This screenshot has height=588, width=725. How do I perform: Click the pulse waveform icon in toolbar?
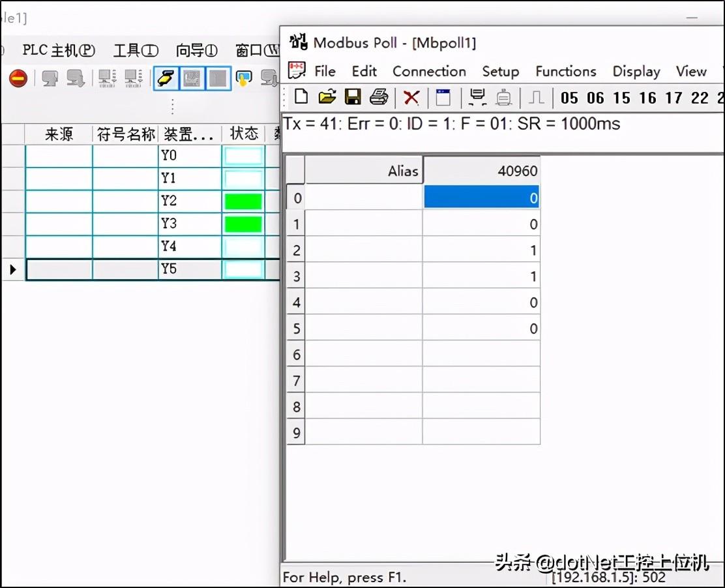point(537,98)
